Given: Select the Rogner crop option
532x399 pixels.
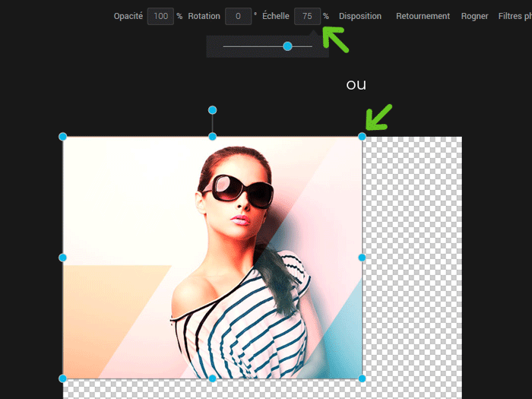Looking at the screenshot, I should click(474, 16).
